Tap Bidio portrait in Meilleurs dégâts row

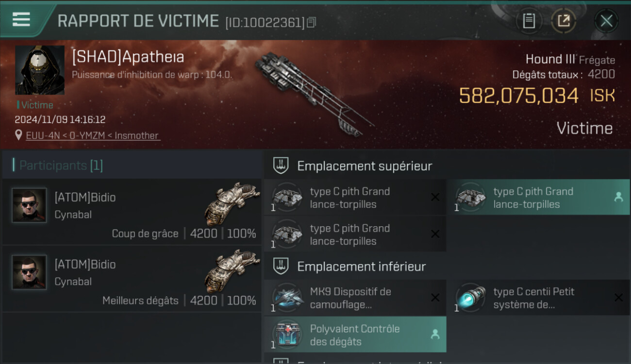(29, 272)
